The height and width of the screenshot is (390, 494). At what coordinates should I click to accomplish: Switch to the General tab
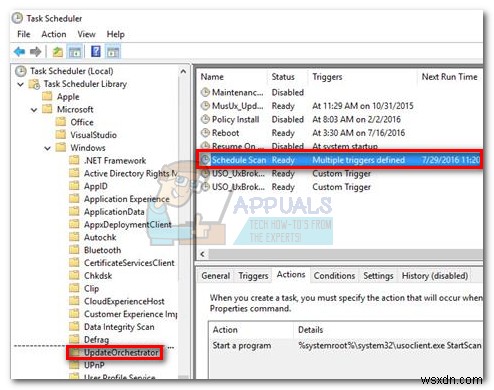tap(216, 276)
